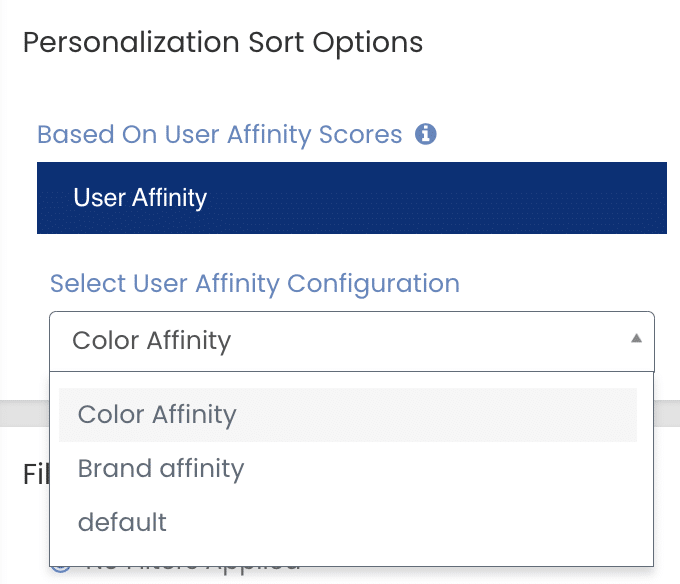Click the white User Affinity text in blue bar
The width and height of the screenshot is (680, 584).
tap(140, 198)
